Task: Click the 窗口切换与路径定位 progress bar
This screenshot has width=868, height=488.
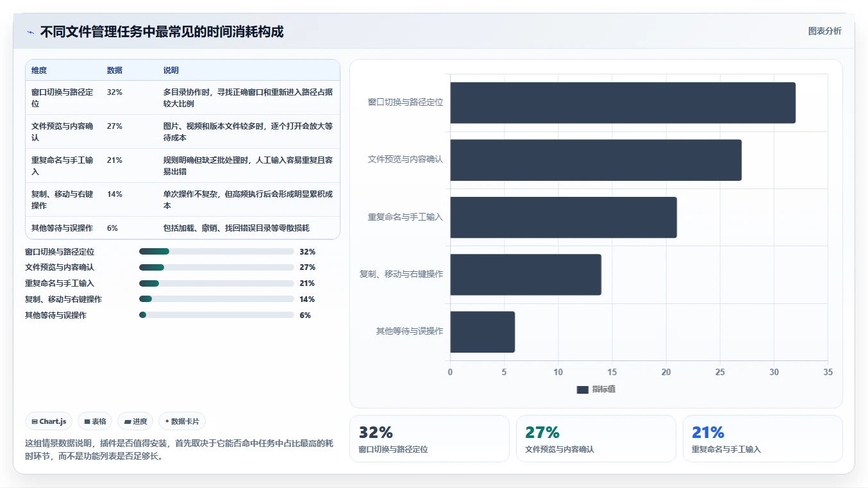Action: point(216,251)
